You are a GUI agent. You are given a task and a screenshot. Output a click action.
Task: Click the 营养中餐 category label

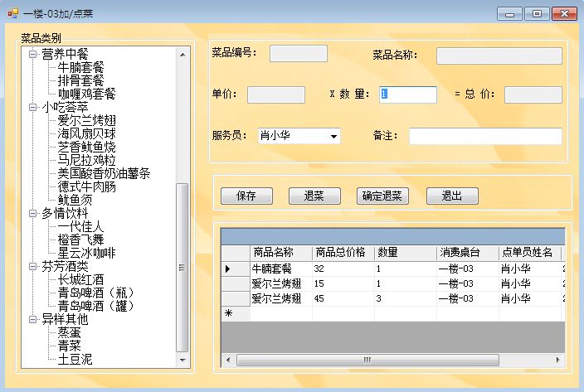click(65, 55)
